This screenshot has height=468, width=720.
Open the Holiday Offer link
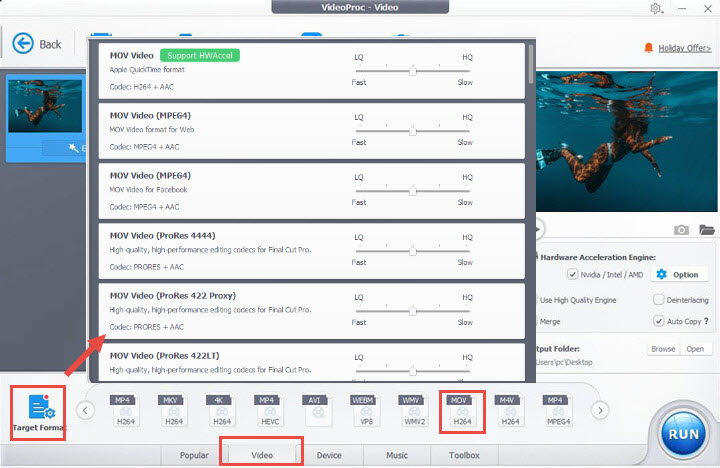coord(685,48)
